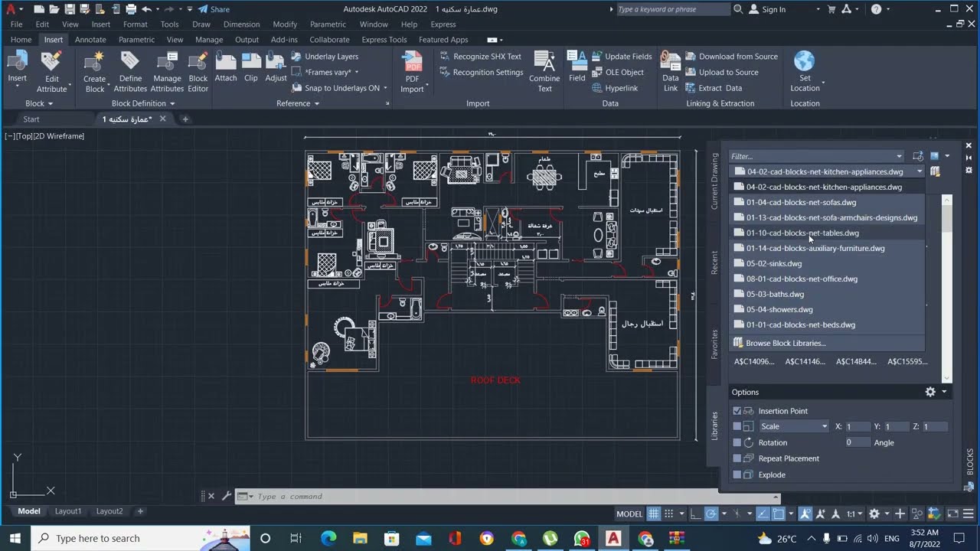Enable the Explode checkbox
The width and height of the screenshot is (980, 551).
pyautogui.click(x=737, y=474)
